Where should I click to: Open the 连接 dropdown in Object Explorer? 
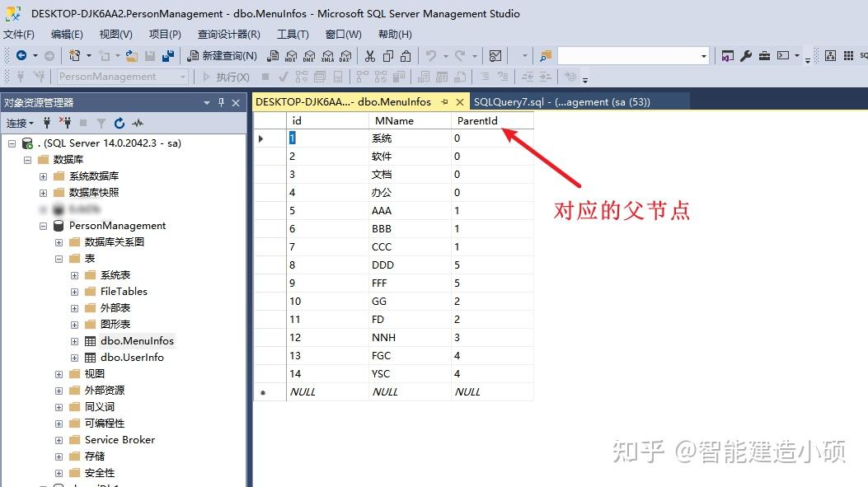tap(18, 123)
